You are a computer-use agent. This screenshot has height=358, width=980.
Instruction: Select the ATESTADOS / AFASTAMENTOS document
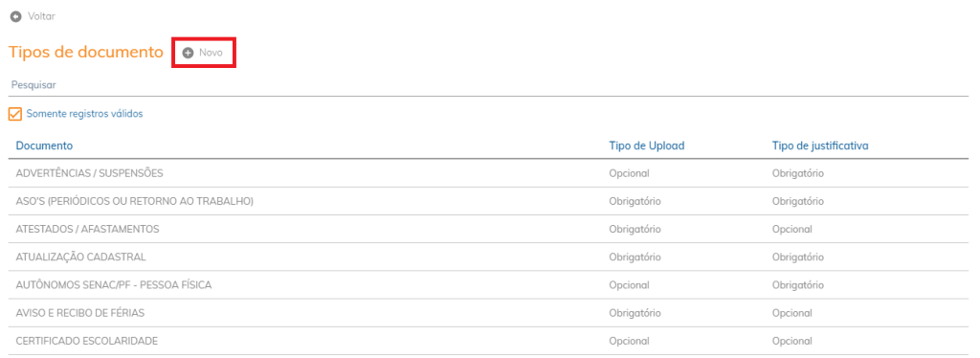tap(489, 230)
